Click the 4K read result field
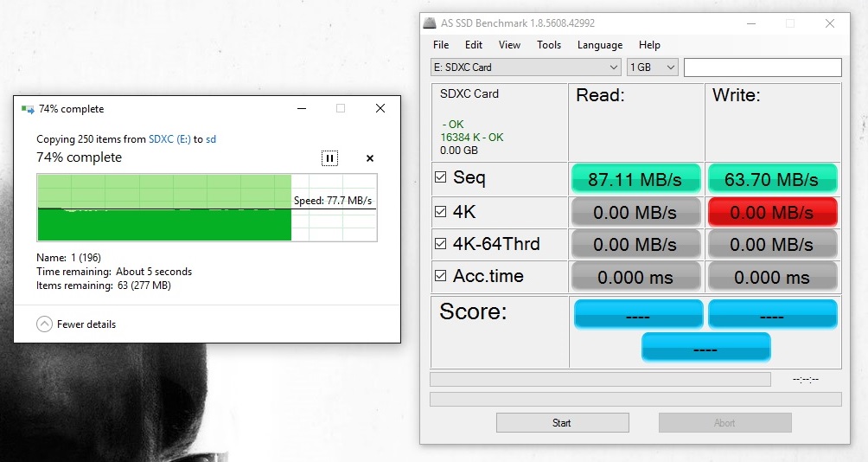Image resolution: width=868 pixels, height=462 pixels. click(635, 212)
